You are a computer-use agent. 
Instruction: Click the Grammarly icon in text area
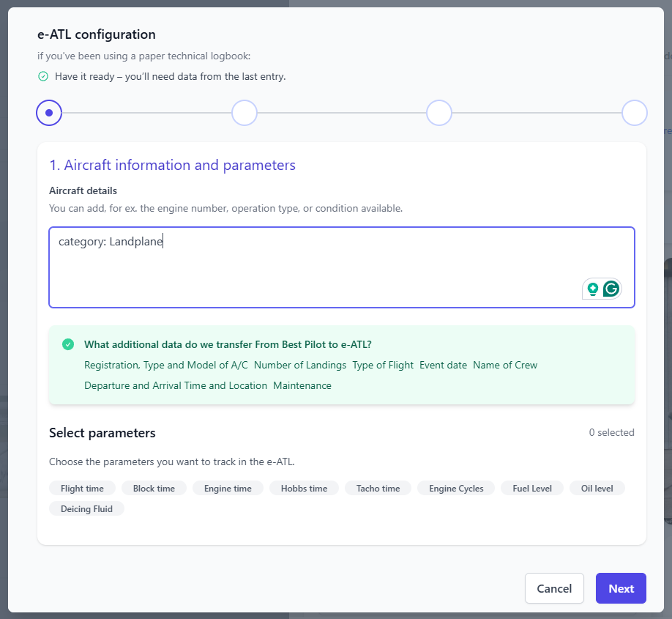611,289
